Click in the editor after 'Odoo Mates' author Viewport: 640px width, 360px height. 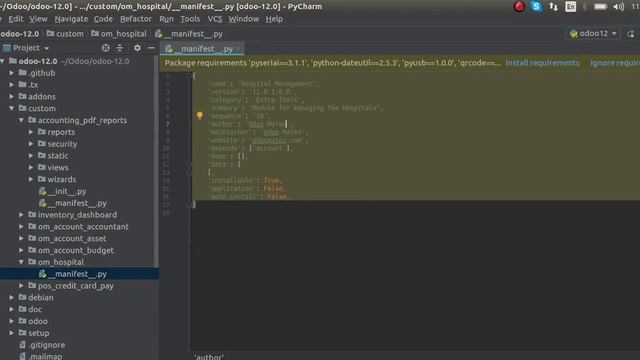point(286,124)
